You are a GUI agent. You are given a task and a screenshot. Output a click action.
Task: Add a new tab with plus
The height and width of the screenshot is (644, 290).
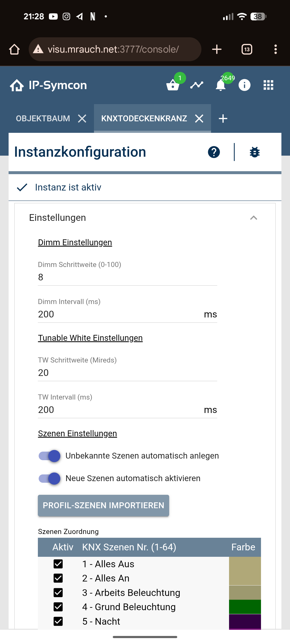(223, 118)
